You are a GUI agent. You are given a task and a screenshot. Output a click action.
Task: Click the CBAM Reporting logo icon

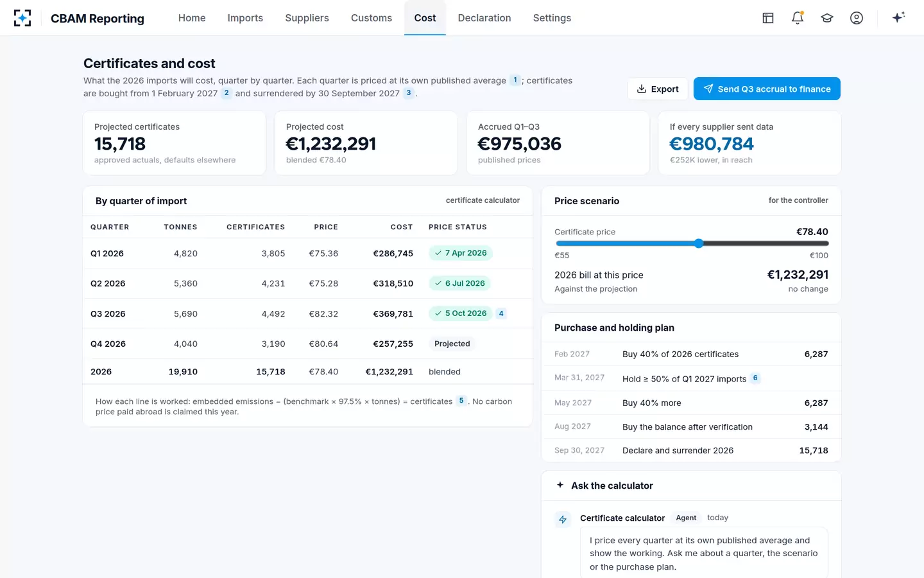click(22, 18)
